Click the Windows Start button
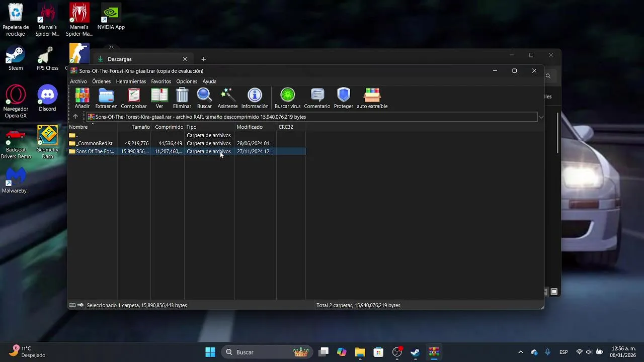 point(210,352)
